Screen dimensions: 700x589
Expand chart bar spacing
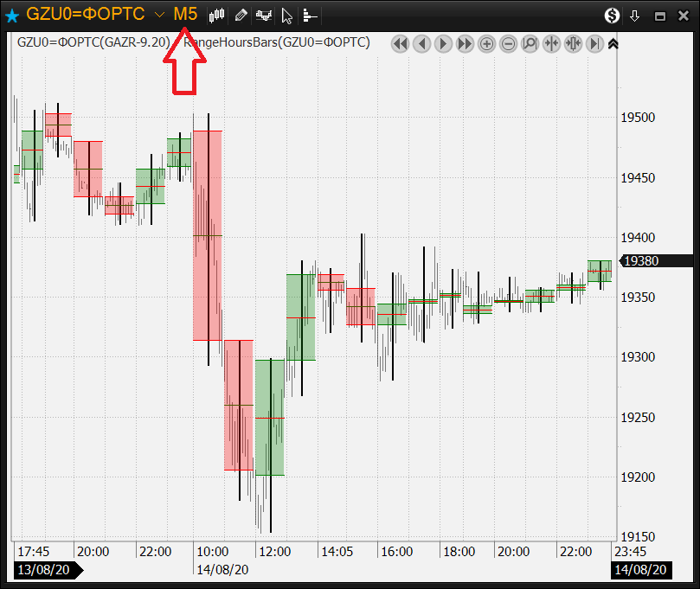tap(573, 43)
